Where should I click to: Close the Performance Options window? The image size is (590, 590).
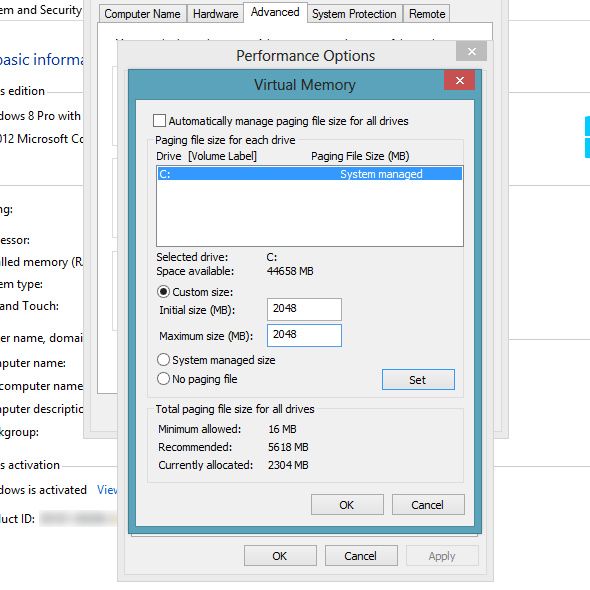click(471, 51)
